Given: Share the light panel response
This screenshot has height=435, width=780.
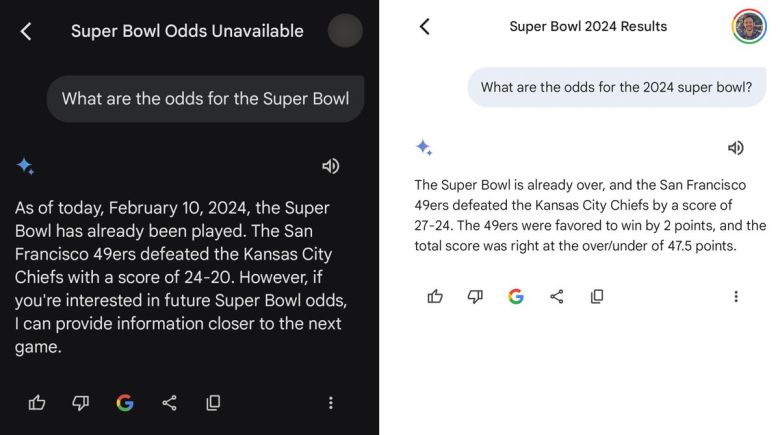Looking at the screenshot, I should pyautogui.click(x=557, y=296).
